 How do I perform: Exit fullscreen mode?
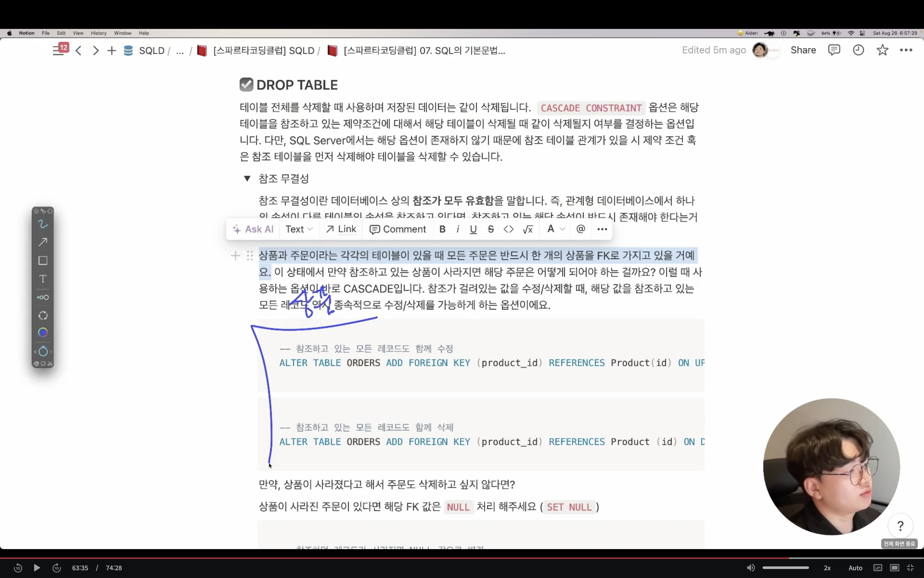910,568
